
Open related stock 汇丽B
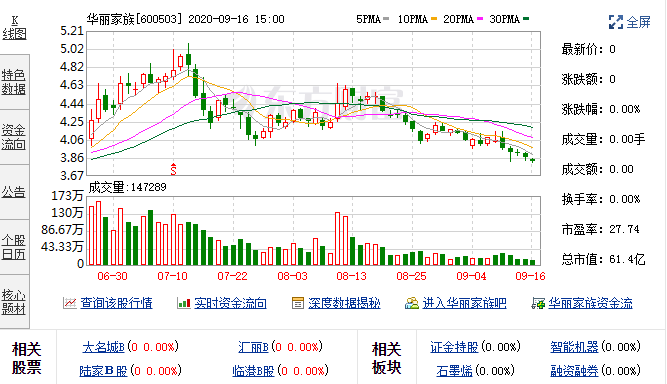coord(254,347)
